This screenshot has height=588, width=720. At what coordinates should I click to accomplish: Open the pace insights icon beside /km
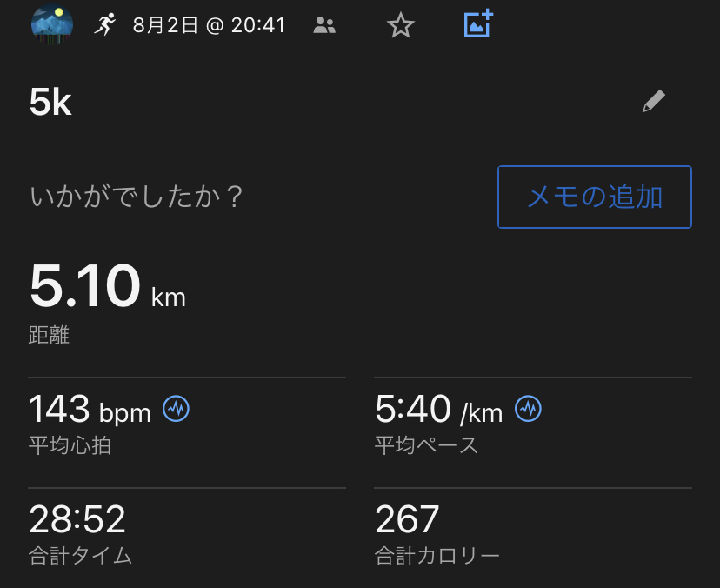tap(528, 408)
